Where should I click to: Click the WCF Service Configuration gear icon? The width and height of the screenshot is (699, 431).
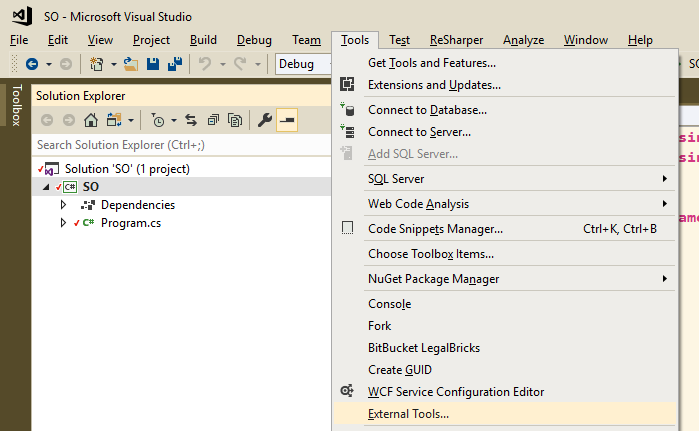(x=347, y=391)
